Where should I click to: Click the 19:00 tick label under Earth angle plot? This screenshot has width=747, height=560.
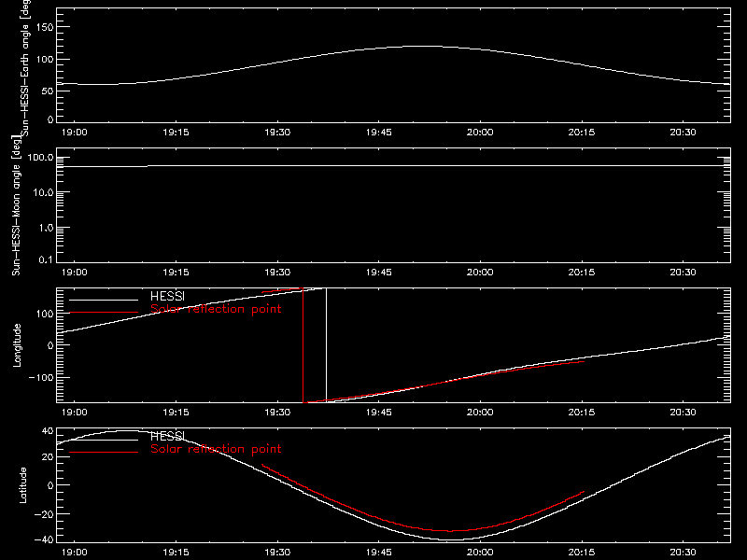click(75, 133)
